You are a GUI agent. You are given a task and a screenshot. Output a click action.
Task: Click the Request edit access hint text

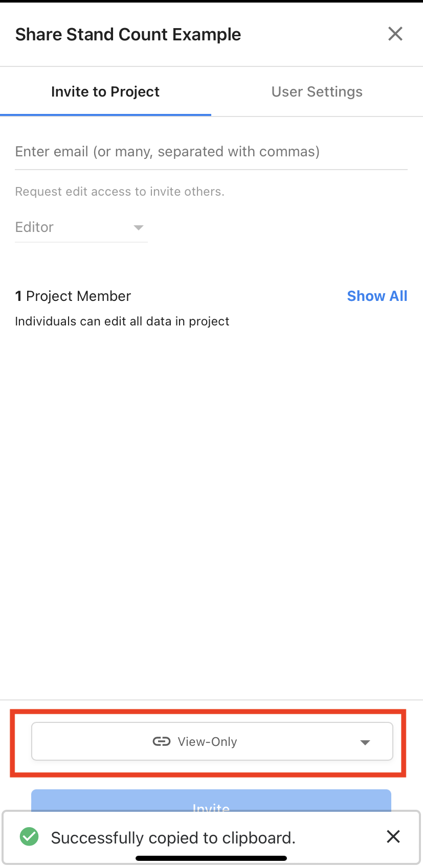(x=120, y=192)
